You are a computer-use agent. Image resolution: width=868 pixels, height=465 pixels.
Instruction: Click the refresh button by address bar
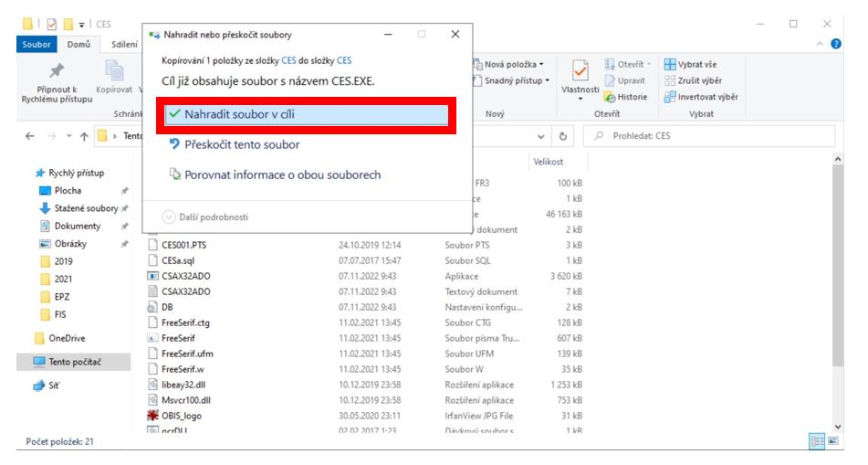[x=564, y=137]
